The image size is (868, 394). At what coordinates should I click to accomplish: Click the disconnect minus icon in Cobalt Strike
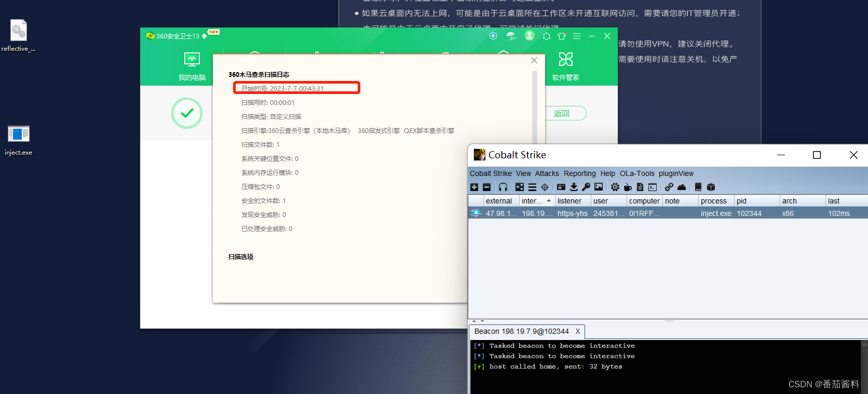[x=486, y=187]
